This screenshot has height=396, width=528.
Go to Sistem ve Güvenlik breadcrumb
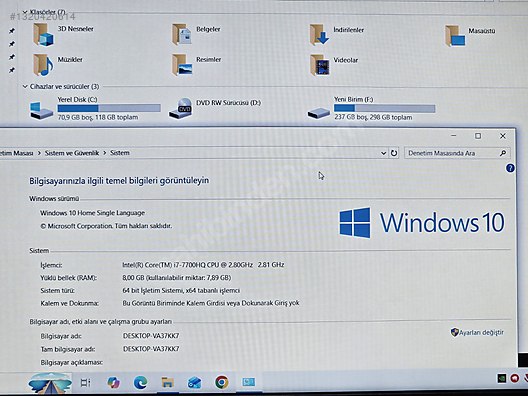[x=72, y=153]
